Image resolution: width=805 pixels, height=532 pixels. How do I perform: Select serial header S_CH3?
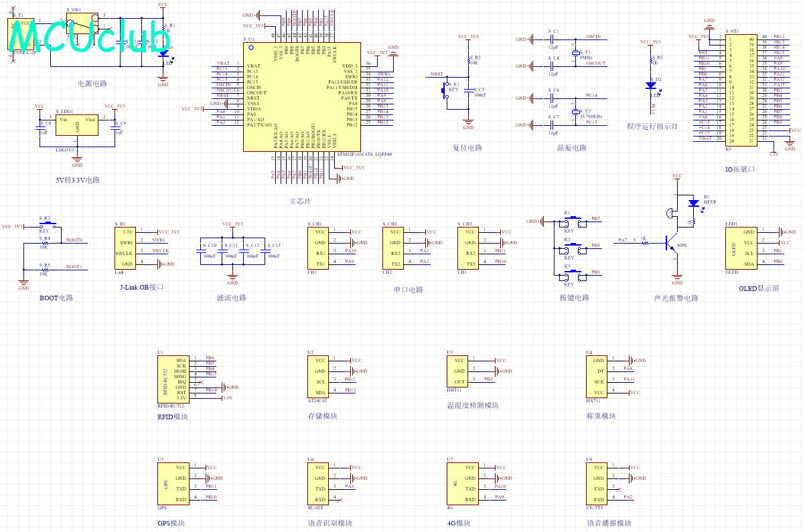pyautogui.click(x=469, y=248)
